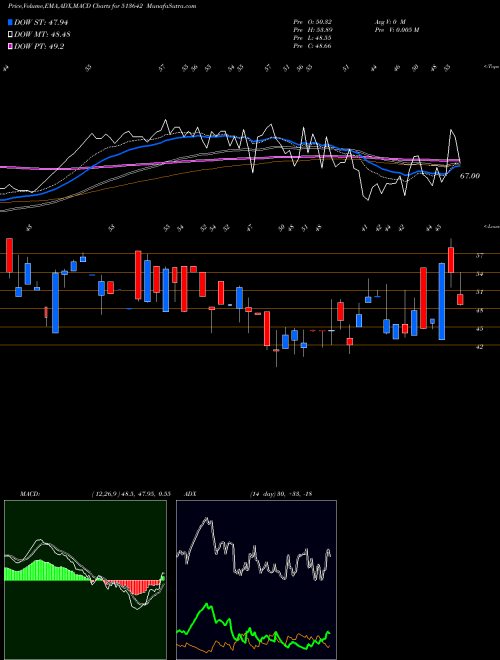The height and width of the screenshot is (660, 500).
Task: Select the 'DOW MT: 48.48' legend text
Action: (x=41, y=35)
